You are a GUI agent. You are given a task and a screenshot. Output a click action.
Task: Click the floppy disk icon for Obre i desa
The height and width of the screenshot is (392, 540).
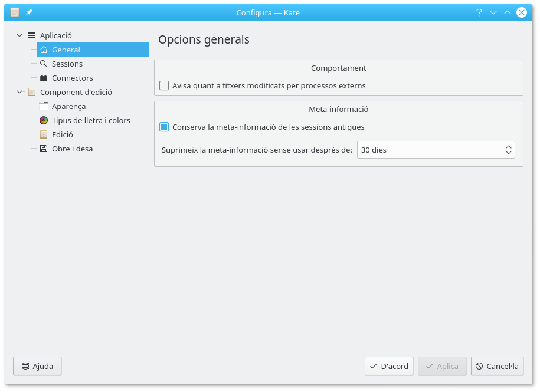pos(44,149)
